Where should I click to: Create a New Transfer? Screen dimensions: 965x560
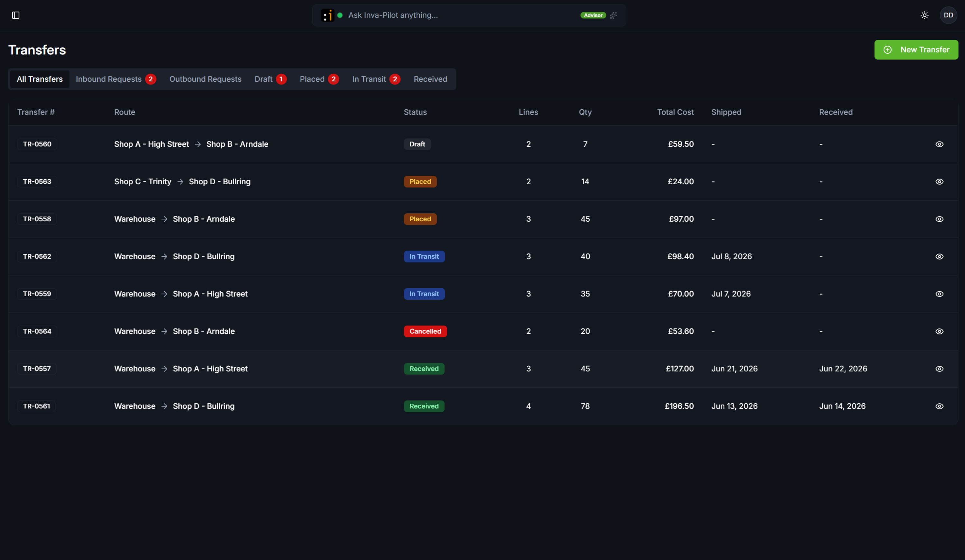916,50
